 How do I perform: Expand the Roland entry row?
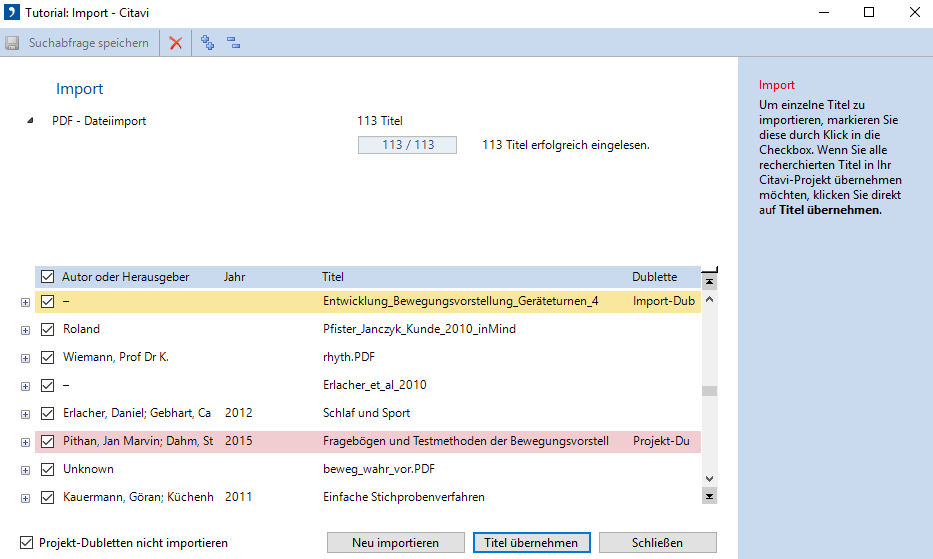(25, 329)
